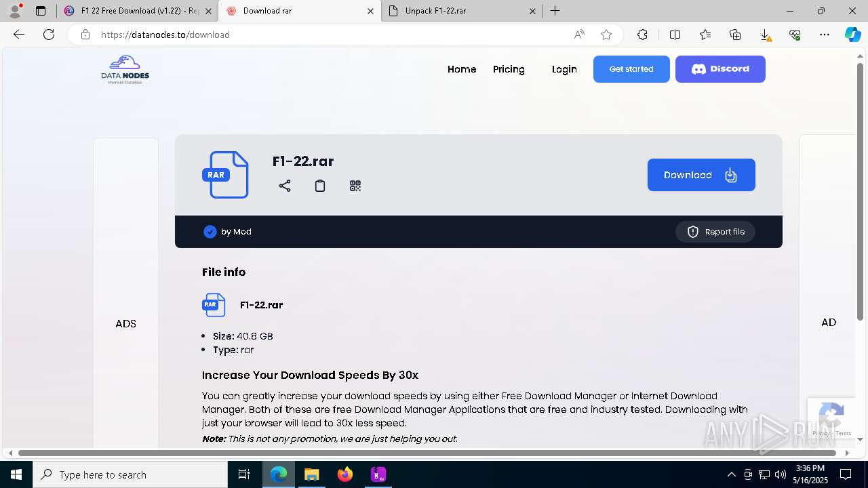
Task: Open the notifications center
Action: (846, 474)
